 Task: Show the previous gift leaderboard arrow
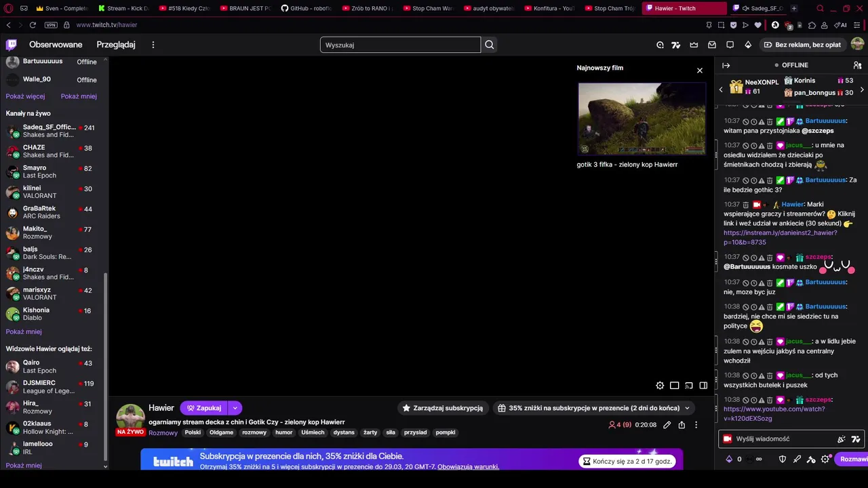[x=721, y=89]
